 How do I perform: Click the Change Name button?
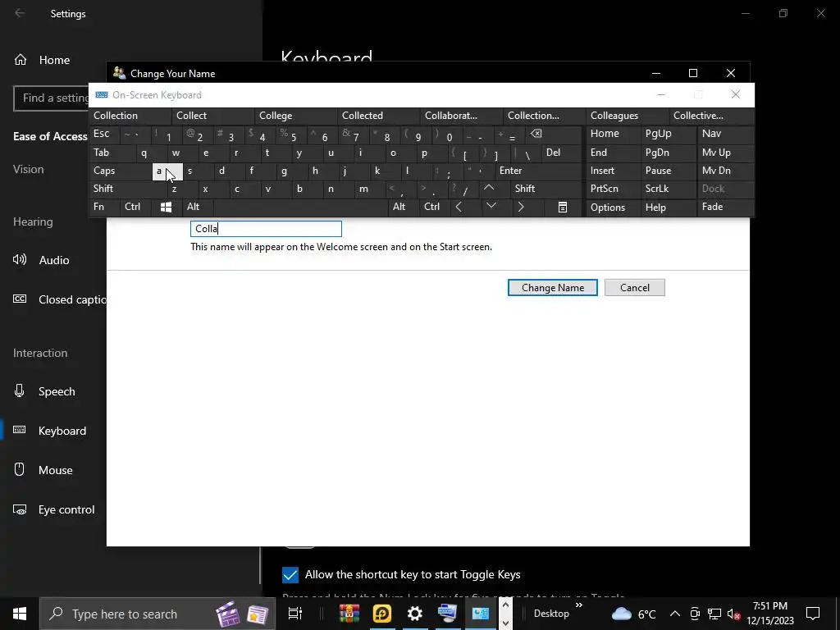(552, 288)
